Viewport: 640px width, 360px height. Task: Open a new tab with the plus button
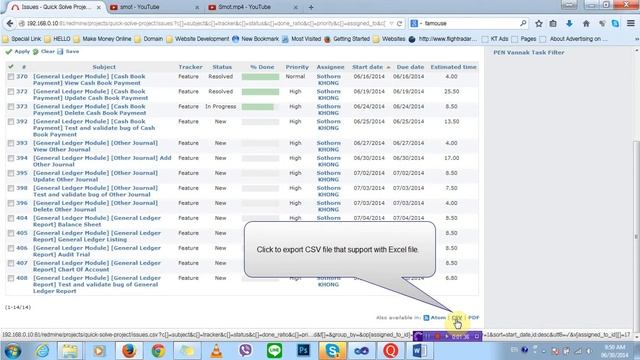311,7
